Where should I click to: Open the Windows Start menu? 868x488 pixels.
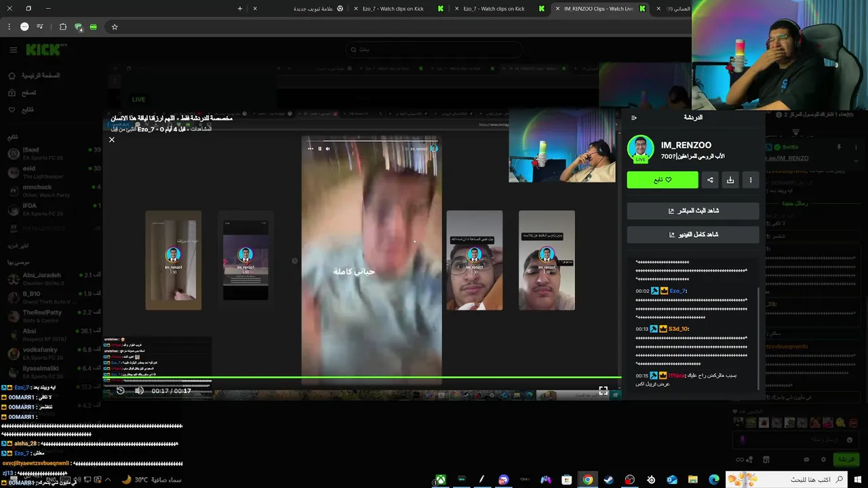pos(858,480)
